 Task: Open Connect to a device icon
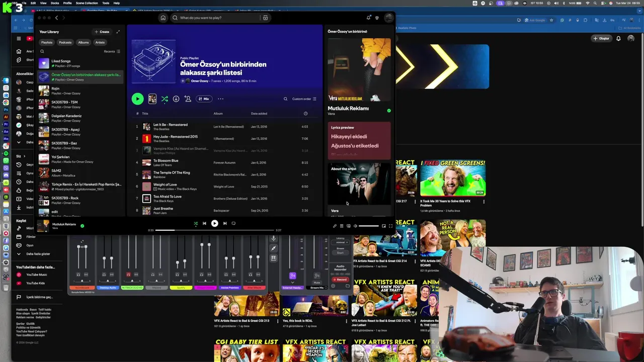[x=348, y=226]
